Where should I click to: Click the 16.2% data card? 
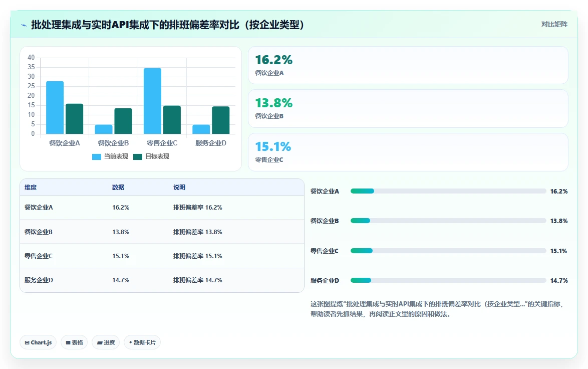pos(408,65)
